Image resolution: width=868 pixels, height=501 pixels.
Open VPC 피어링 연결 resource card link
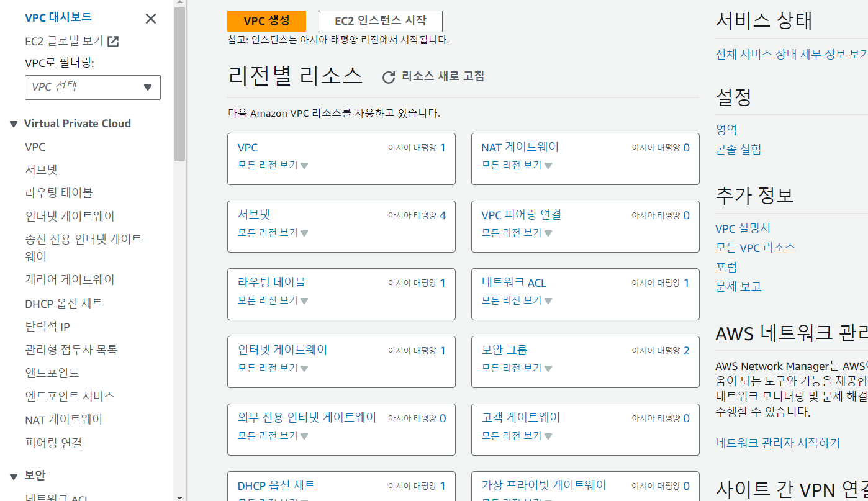[x=522, y=215]
